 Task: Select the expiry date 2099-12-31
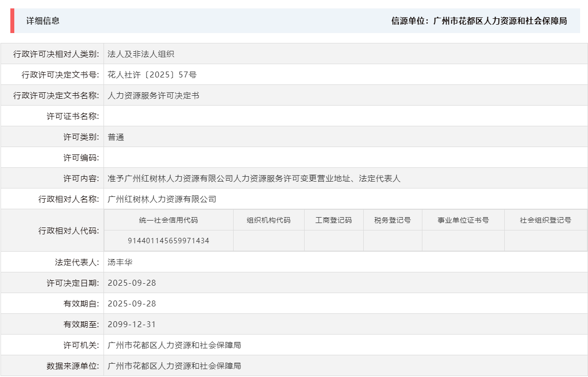(131, 324)
